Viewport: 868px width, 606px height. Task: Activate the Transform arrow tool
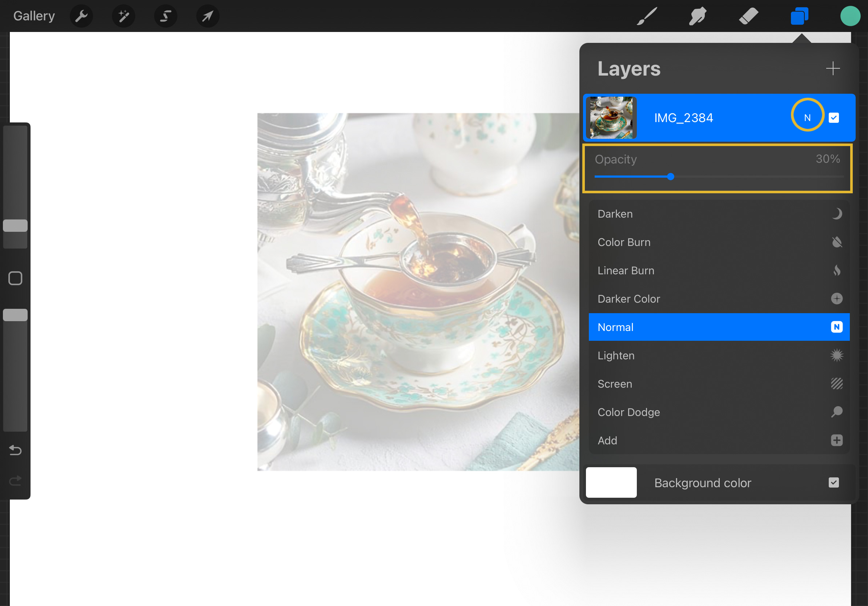(x=208, y=16)
